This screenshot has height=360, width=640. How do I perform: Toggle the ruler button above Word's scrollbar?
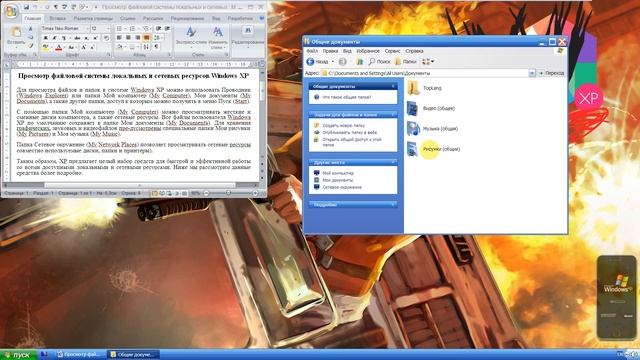(262, 64)
